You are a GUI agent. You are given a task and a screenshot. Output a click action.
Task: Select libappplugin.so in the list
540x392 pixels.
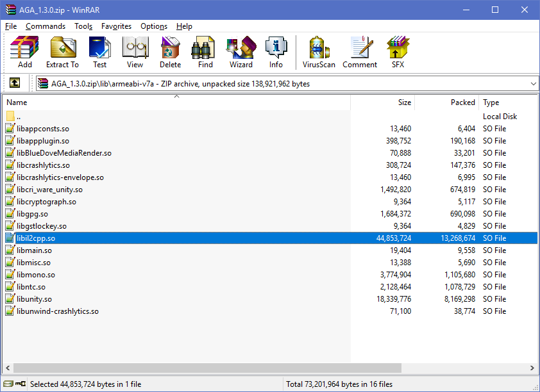click(x=43, y=141)
